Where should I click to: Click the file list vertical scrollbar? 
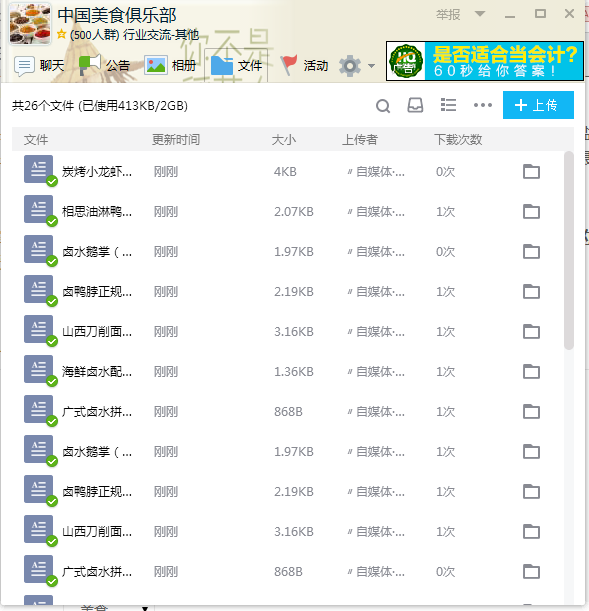click(569, 250)
